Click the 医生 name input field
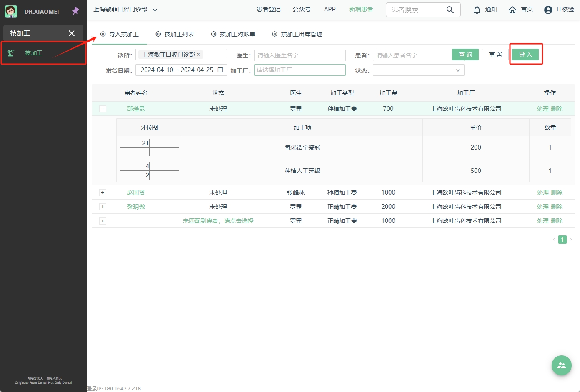580x392 pixels. pos(300,55)
